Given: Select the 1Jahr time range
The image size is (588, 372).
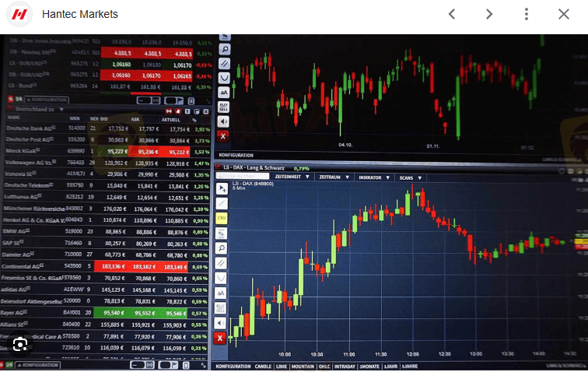Looking at the screenshot, I should [390, 367].
